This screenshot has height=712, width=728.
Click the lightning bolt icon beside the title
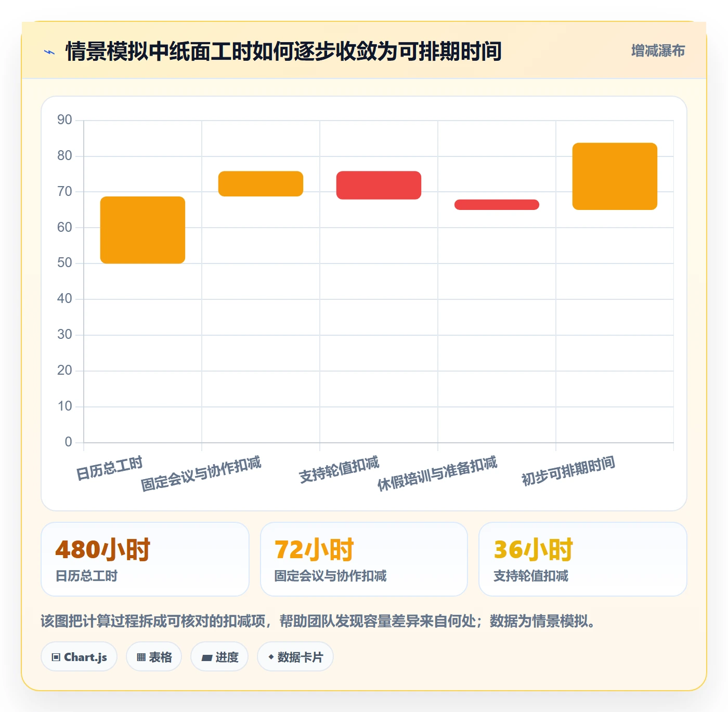coord(49,52)
